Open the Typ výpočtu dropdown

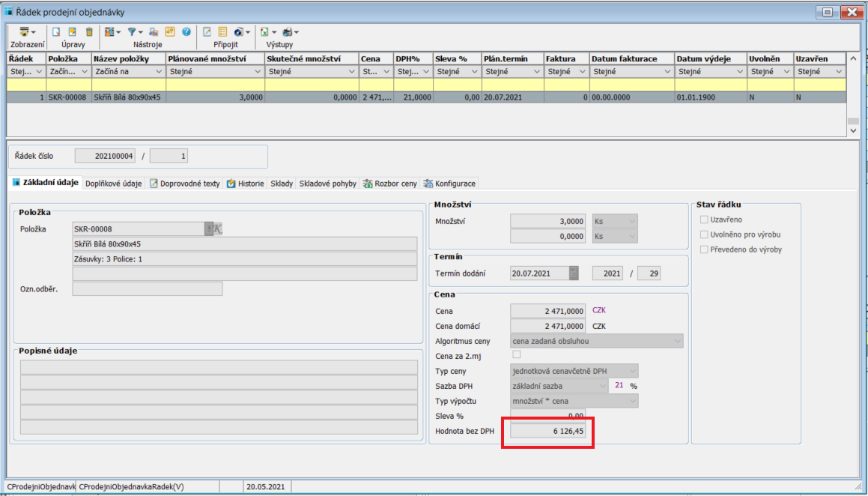[632, 401]
